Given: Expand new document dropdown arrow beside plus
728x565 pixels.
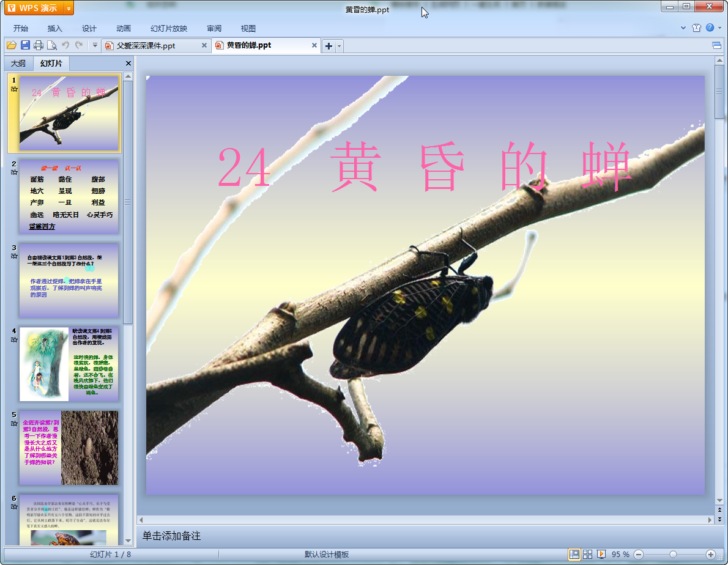Looking at the screenshot, I should coord(340,46).
